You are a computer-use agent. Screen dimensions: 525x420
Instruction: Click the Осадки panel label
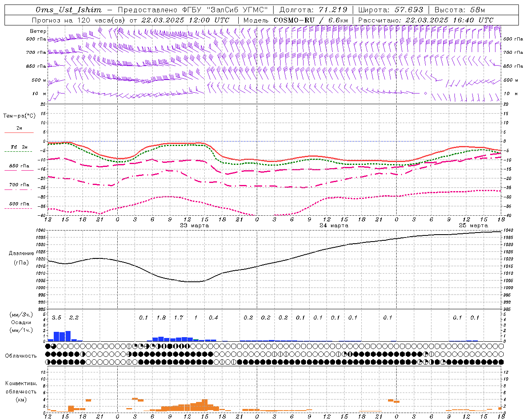click(x=21, y=322)
